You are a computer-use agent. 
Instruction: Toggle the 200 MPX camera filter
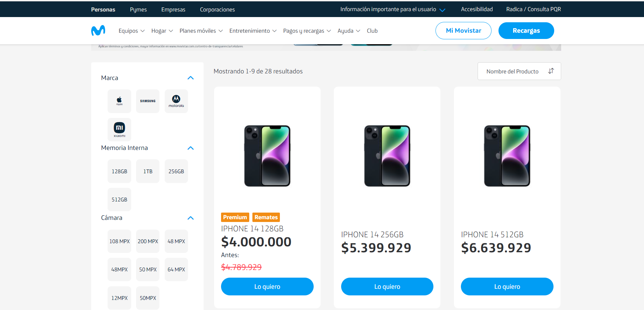pos(148,241)
